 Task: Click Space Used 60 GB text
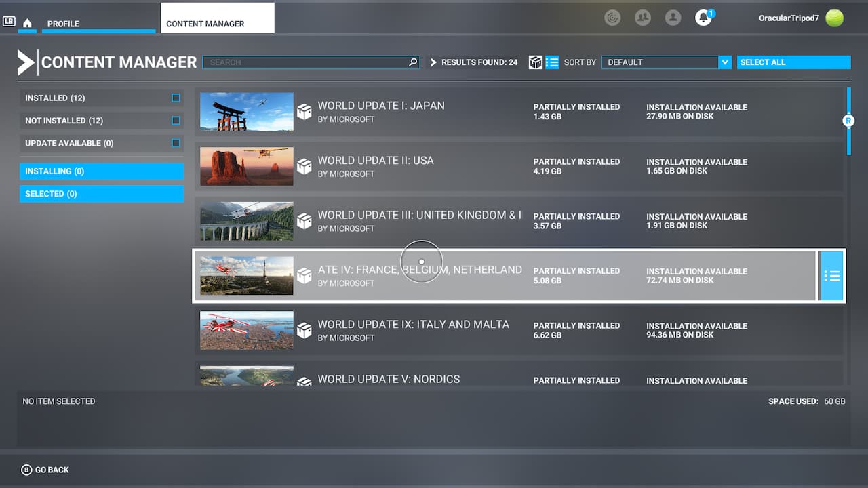tap(807, 401)
